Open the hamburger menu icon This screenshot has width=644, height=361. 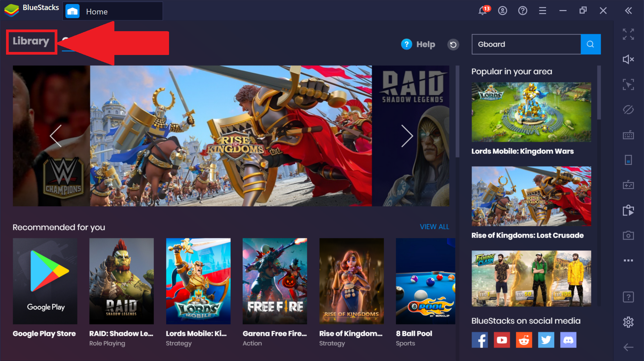coord(542,11)
